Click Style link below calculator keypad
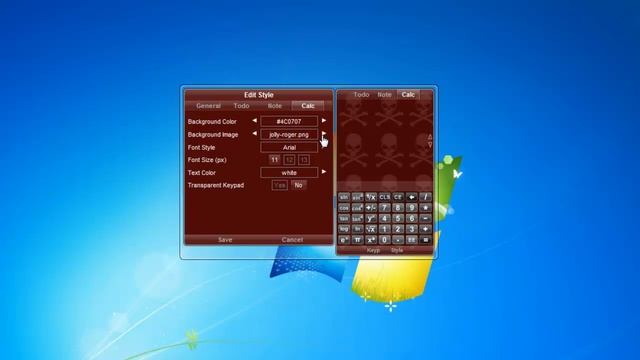This screenshot has height=360, width=640. (397, 250)
